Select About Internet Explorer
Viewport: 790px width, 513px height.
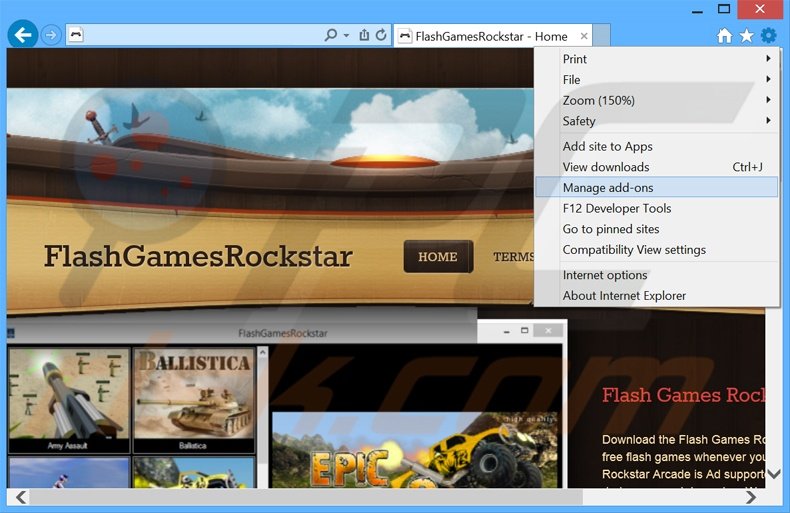click(656, 296)
